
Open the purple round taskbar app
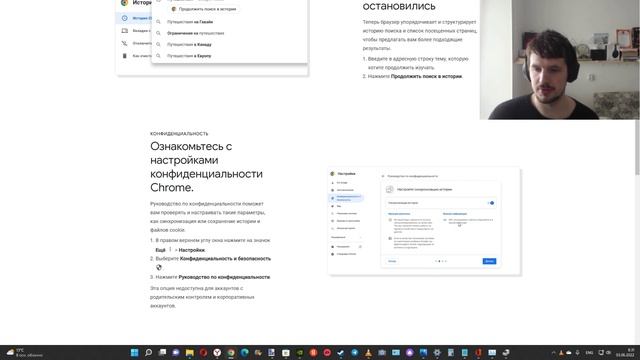pyautogui.click(x=409, y=353)
